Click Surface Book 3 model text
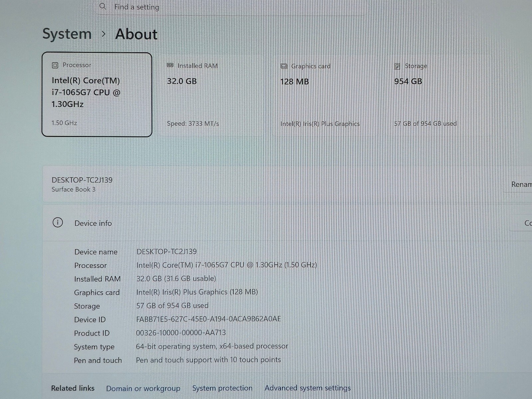The height and width of the screenshot is (399, 532). [73, 189]
